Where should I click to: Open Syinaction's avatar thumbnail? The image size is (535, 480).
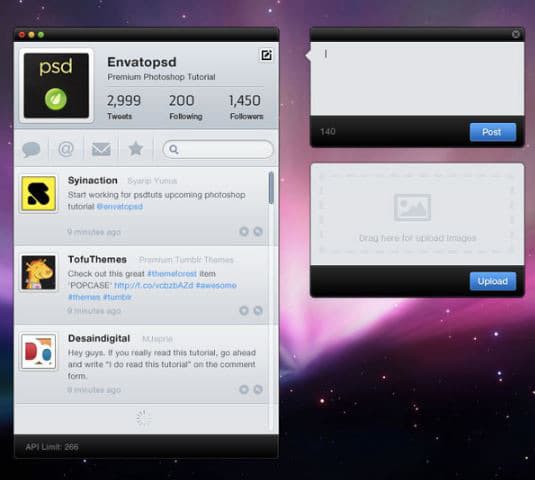coord(39,193)
